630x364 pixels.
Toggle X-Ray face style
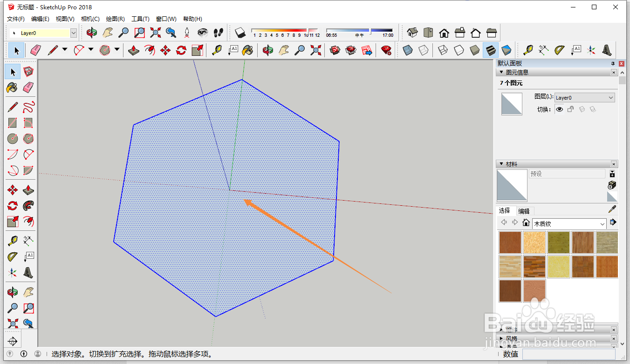click(408, 50)
